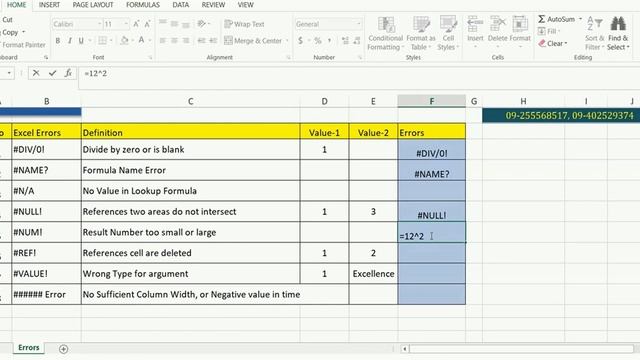The width and height of the screenshot is (640, 360).
Task: Open the FORMULAS tab
Action: pos(142,5)
